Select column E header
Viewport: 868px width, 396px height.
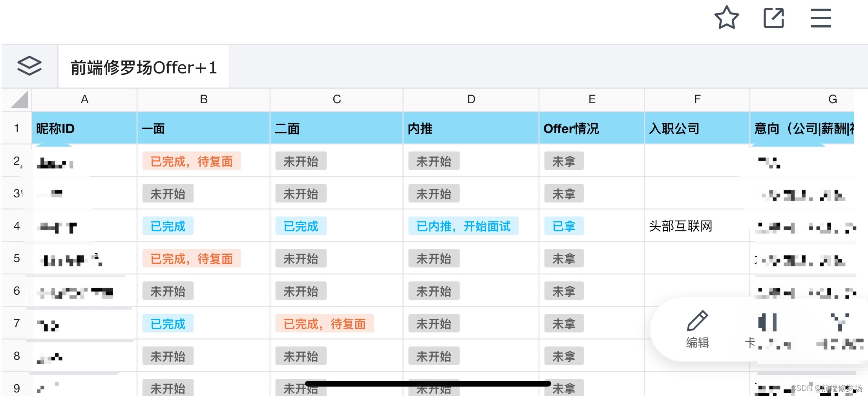(x=592, y=99)
